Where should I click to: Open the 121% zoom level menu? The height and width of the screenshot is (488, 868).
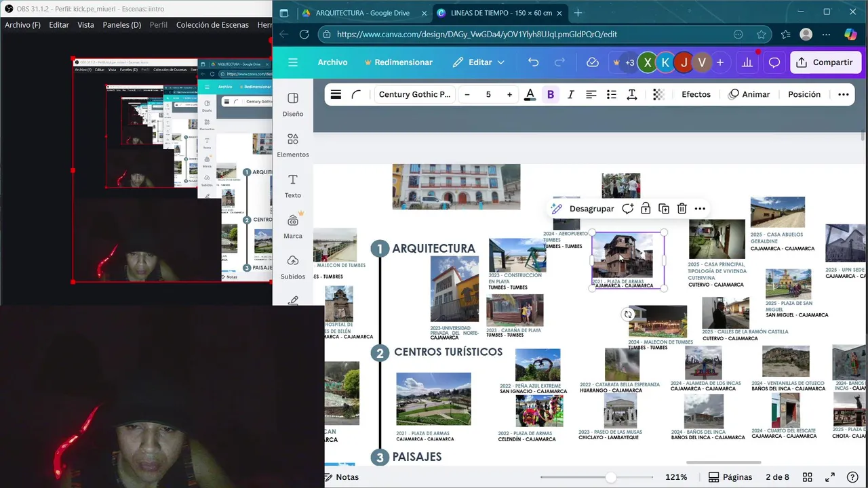click(676, 477)
